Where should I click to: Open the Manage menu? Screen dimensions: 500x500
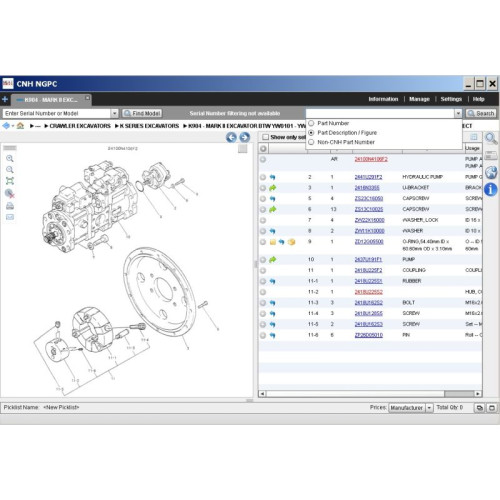419,99
